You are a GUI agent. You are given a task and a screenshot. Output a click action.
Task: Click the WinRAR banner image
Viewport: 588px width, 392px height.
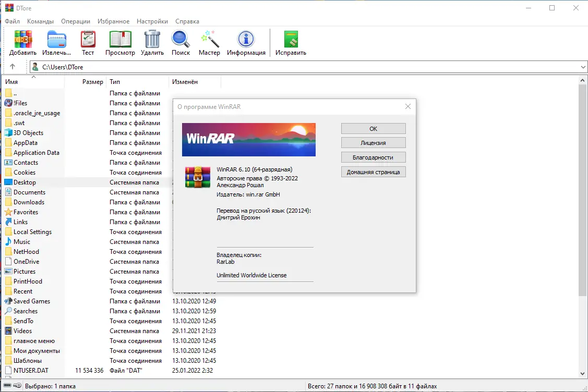tap(249, 139)
